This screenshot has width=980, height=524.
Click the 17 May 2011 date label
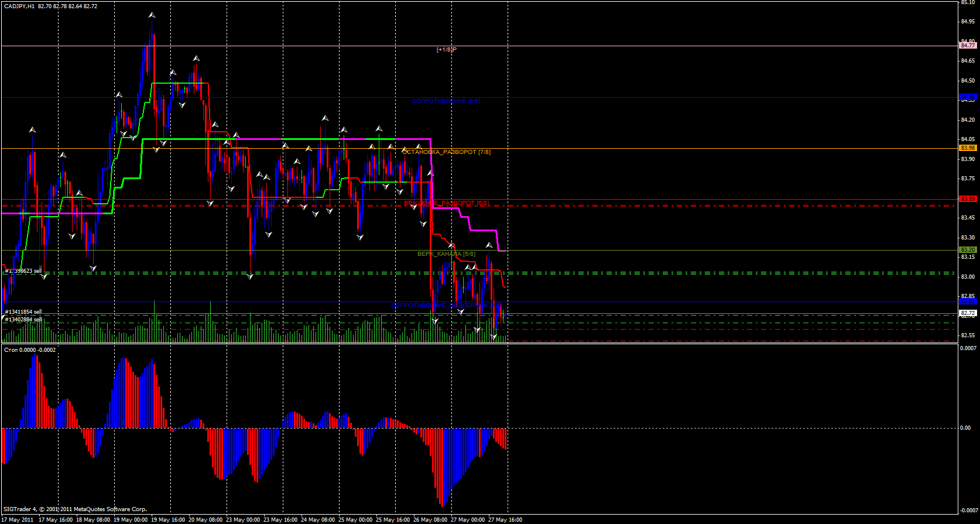click(x=18, y=520)
